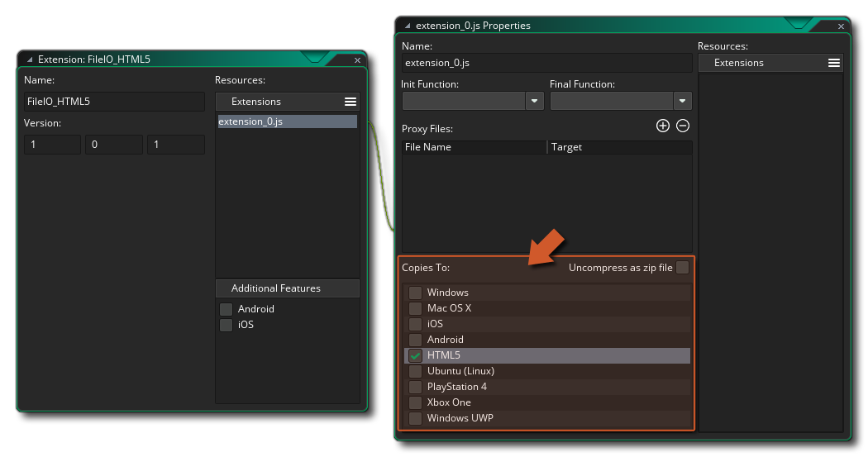
Task: Collapse the extension_0.js Properties window triangle
Action: (408, 26)
